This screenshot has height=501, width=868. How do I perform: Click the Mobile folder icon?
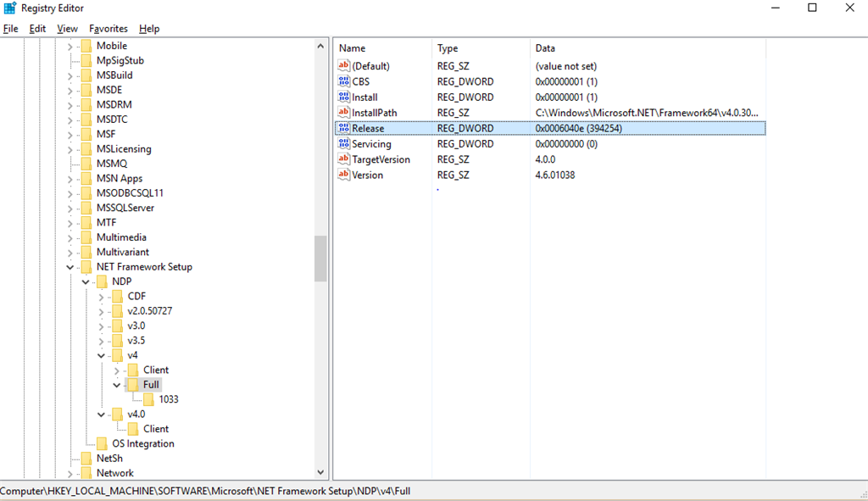[86, 46]
